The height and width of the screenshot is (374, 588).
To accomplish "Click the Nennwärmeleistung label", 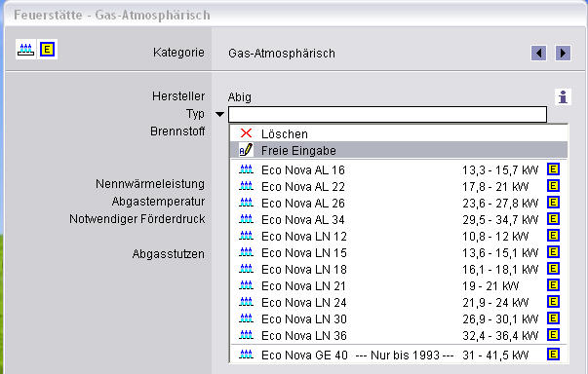I will click(x=150, y=184).
